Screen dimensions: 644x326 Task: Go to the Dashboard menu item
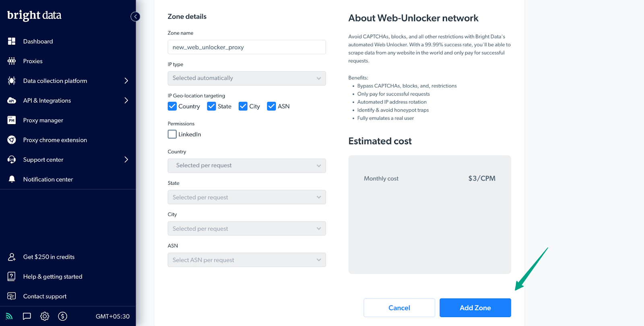(x=38, y=42)
